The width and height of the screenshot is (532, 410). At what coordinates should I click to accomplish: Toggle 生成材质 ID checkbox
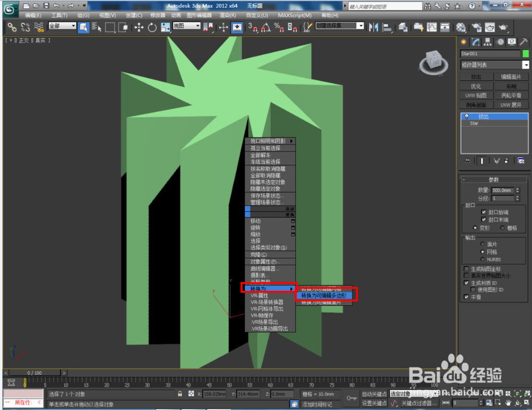pyautogui.click(x=466, y=283)
